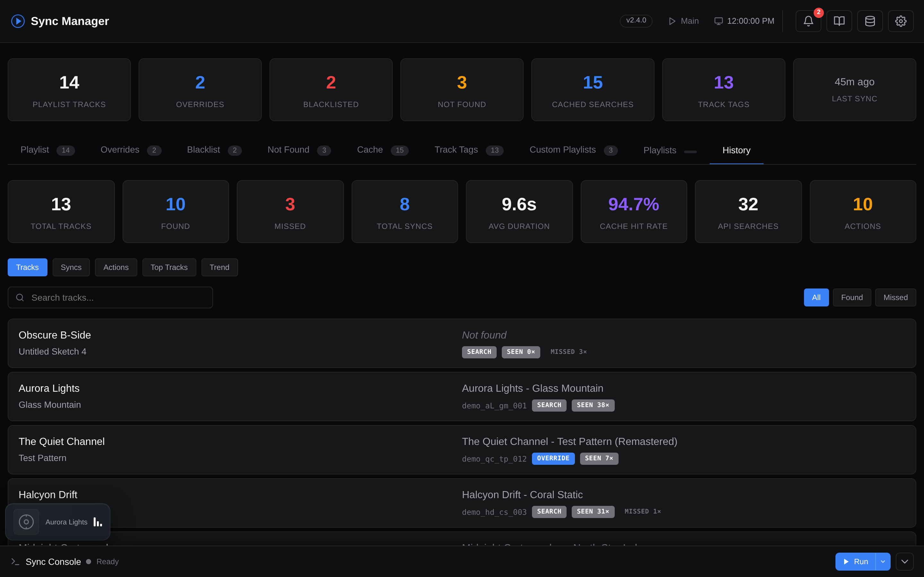
Task: Click the Sync Manager play logo
Action: (18, 21)
